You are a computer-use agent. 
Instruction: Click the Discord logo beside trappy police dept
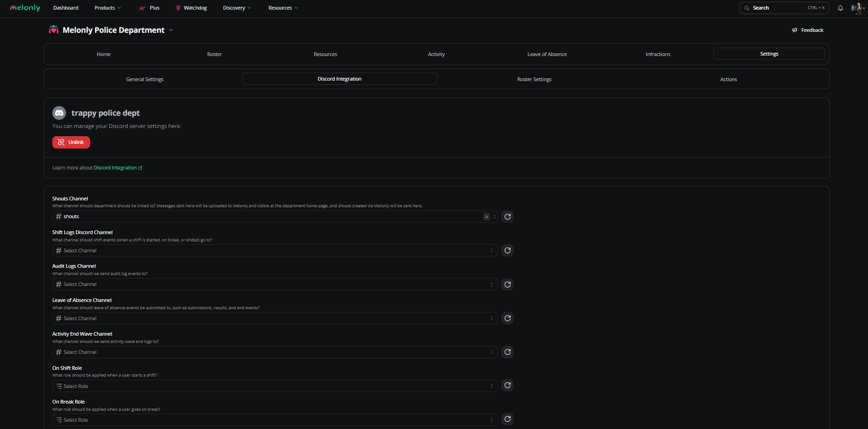click(59, 113)
